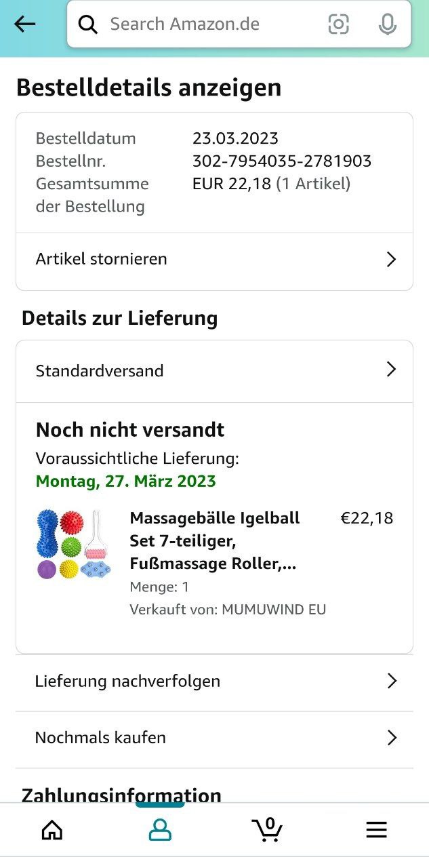This screenshot has width=429, height=868.
Task: Select the Standardversand row
Action: 100,371
